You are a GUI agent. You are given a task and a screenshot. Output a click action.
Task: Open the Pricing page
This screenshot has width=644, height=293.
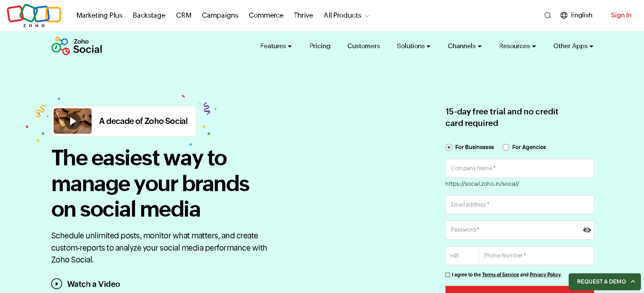[x=320, y=46]
